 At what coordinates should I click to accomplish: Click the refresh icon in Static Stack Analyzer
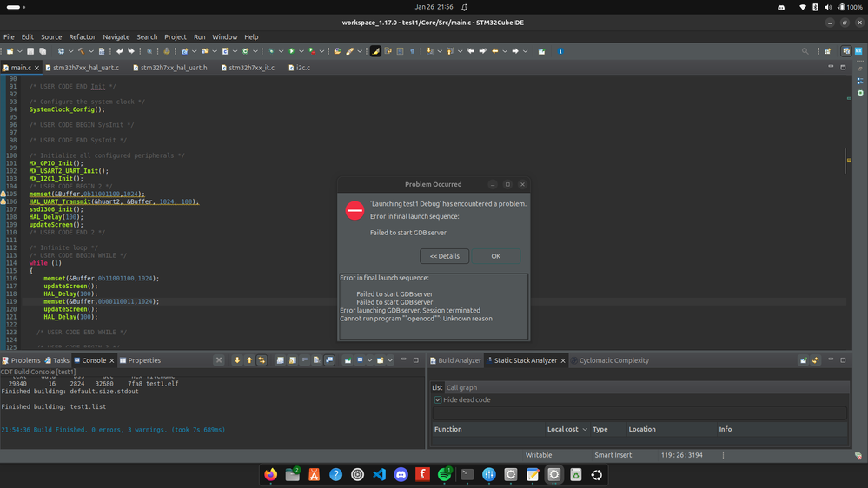pyautogui.click(x=815, y=360)
